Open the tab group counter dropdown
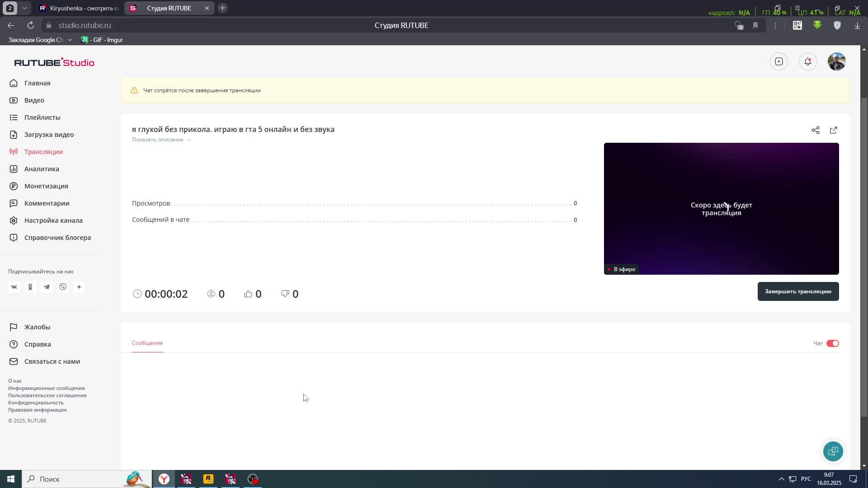 pyautogui.click(x=24, y=8)
